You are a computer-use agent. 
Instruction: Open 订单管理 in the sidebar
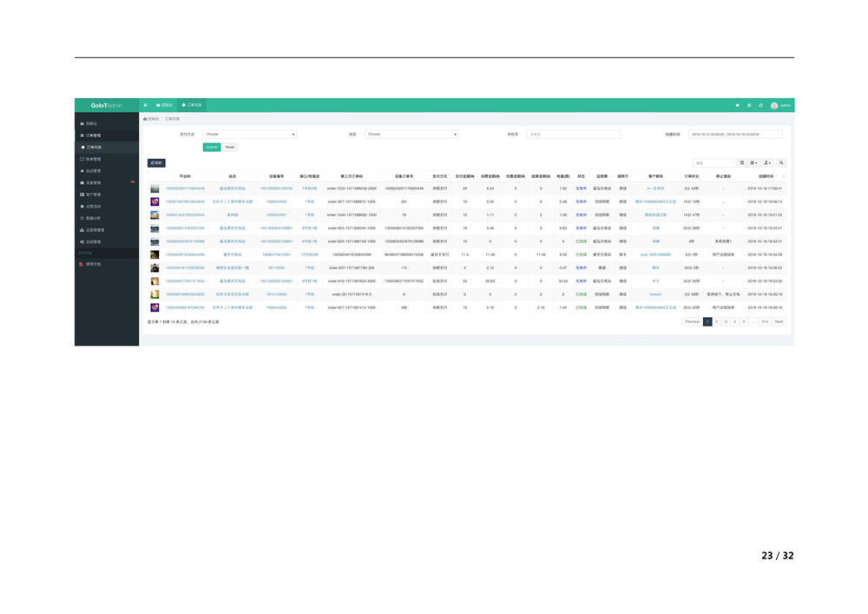pos(92,135)
